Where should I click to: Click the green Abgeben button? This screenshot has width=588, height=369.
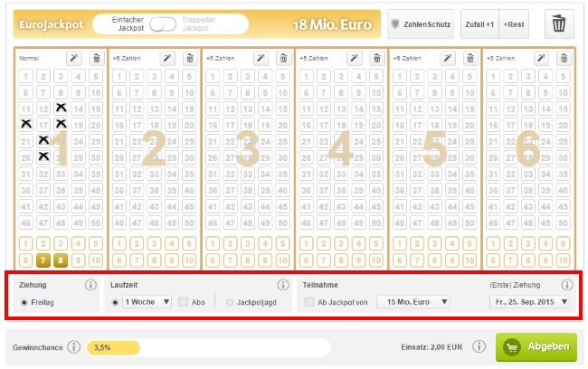[x=536, y=347]
